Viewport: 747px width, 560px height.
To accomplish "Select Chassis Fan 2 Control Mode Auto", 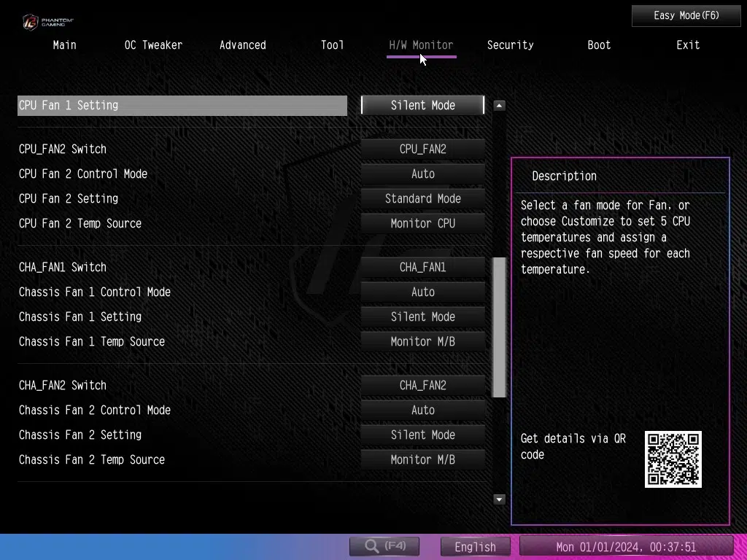I will click(422, 411).
